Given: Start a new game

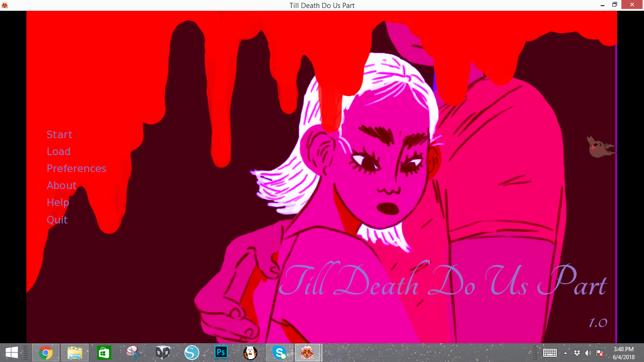Looking at the screenshot, I should pyautogui.click(x=59, y=135).
